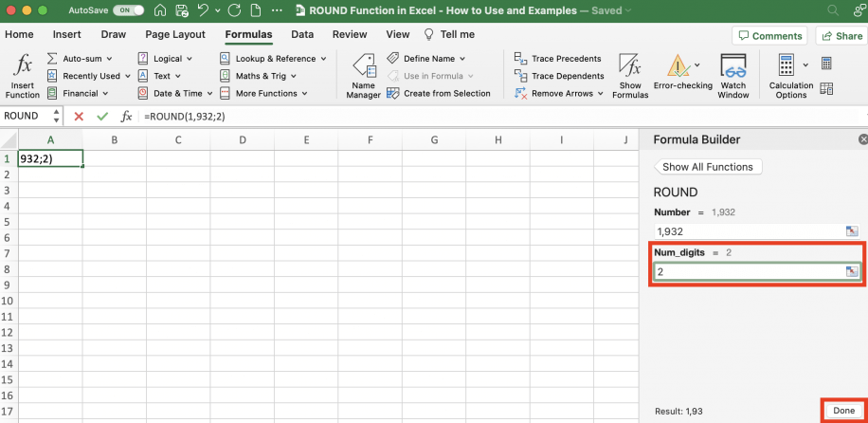Click the Save icon in title bar
The height and width of the screenshot is (423, 868).
tap(182, 10)
